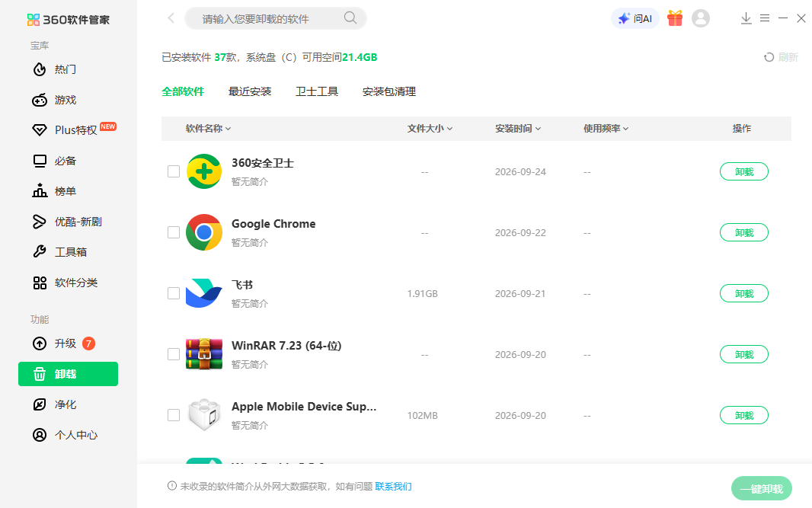This screenshot has width=812, height=508.
Task: Click the info icon in footer note
Action: click(x=172, y=486)
